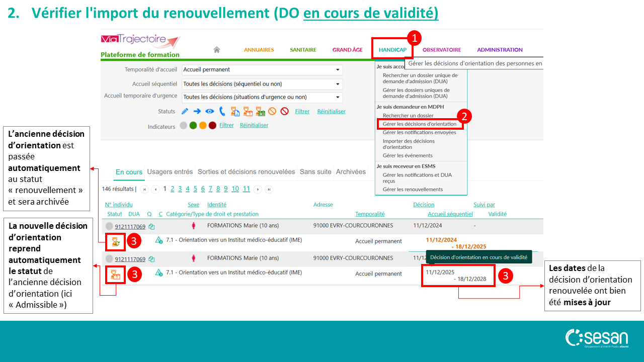Switch to the Archivées tab
Viewport: 644px width, 362px height.
point(351,172)
